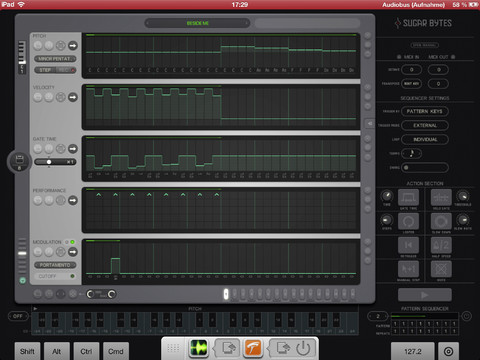The height and width of the screenshot is (360, 480).
Task: Click the third round button in Velocity lane
Action: [60, 97]
